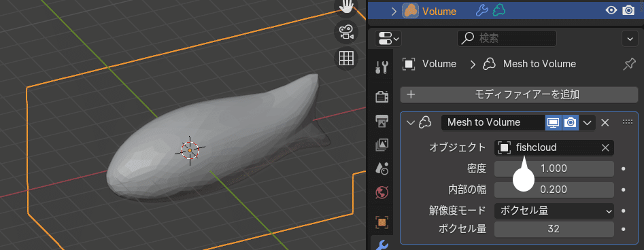This screenshot has width=644, height=250.
Task: Animate the ボクセル量 property dot
Action: (624, 229)
